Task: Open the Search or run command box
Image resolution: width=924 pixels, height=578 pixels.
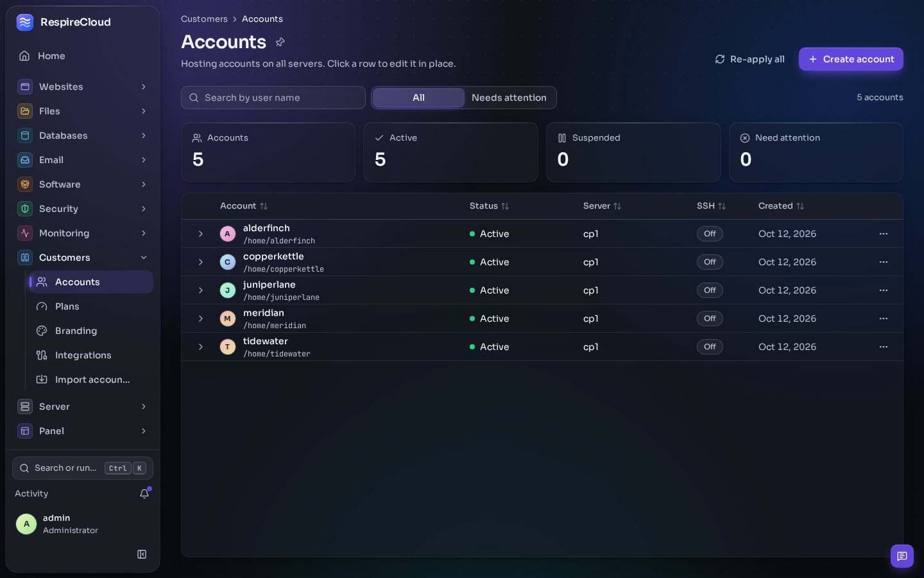Action: coord(83,468)
